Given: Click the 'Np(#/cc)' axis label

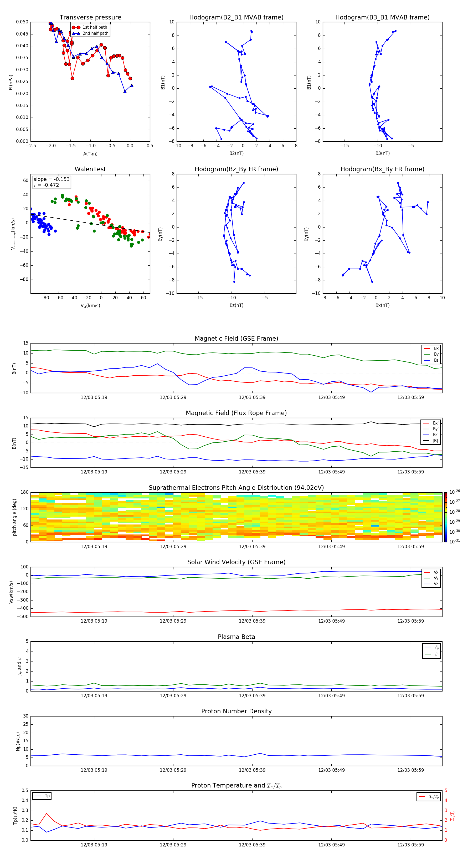Looking at the screenshot, I should [18, 741].
